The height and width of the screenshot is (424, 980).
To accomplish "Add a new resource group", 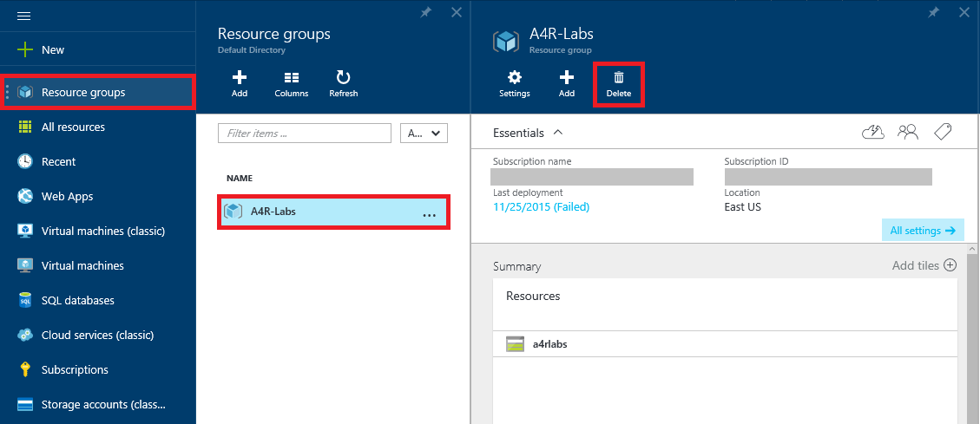I will 240,84.
